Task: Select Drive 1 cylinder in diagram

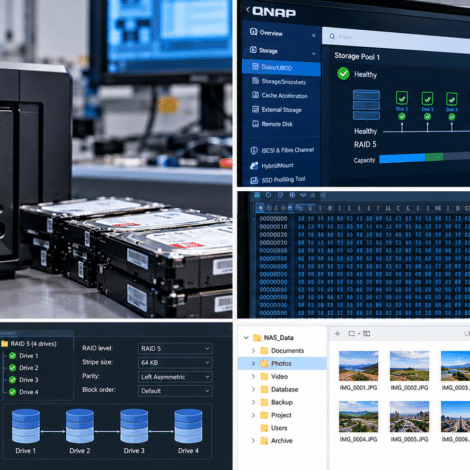Action: (26, 426)
